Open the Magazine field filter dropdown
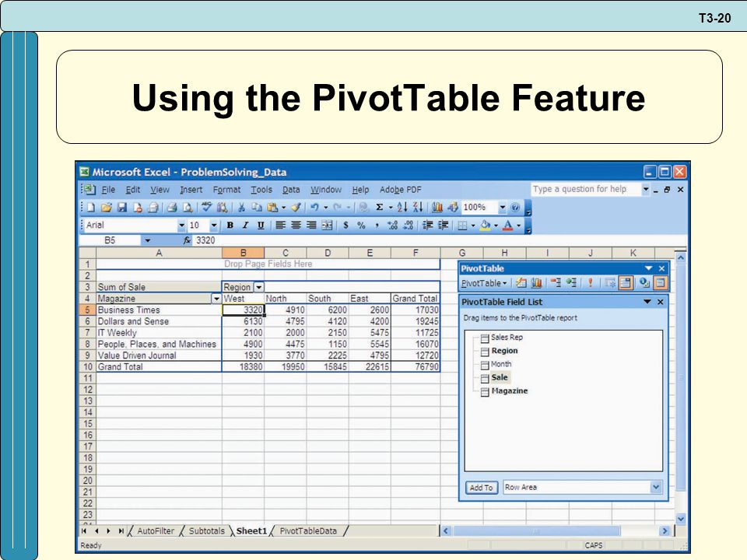The width and height of the screenshot is (747, 560). 216,299
